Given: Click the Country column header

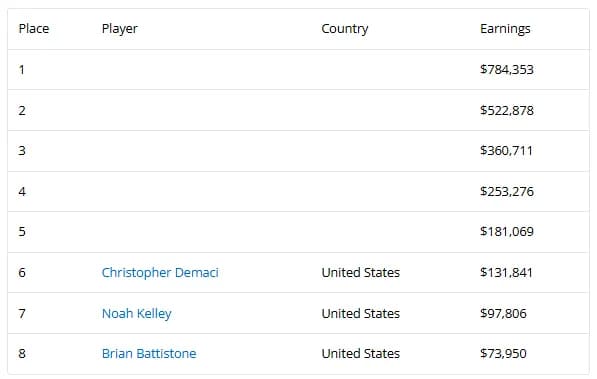Looking at the screenshot, I should click(x=345, y=29).
